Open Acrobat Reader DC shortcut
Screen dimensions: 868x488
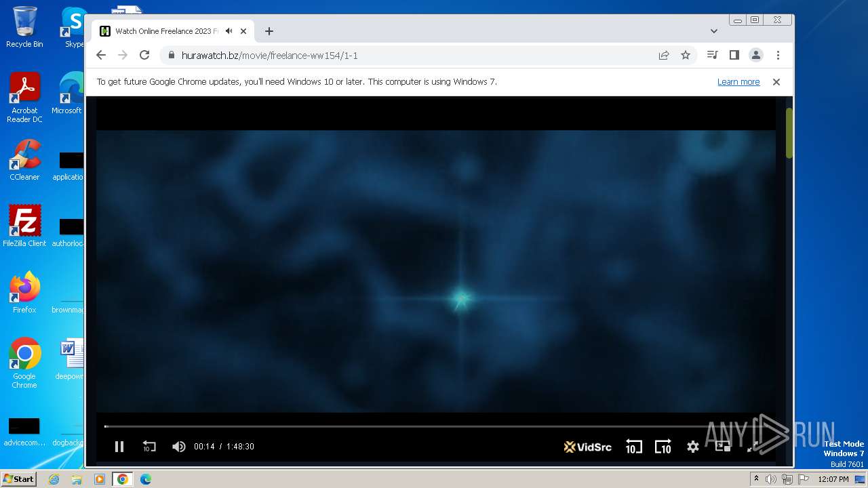[24, 98]
